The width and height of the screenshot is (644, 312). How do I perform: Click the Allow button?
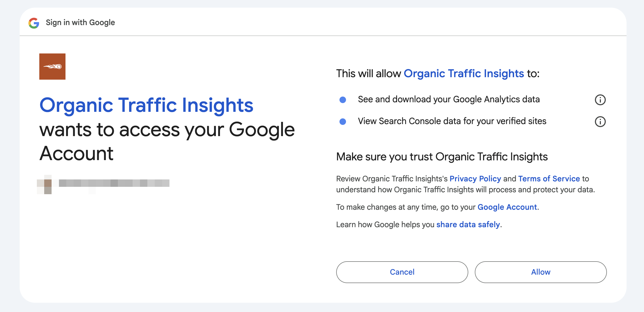pos(541,272)
